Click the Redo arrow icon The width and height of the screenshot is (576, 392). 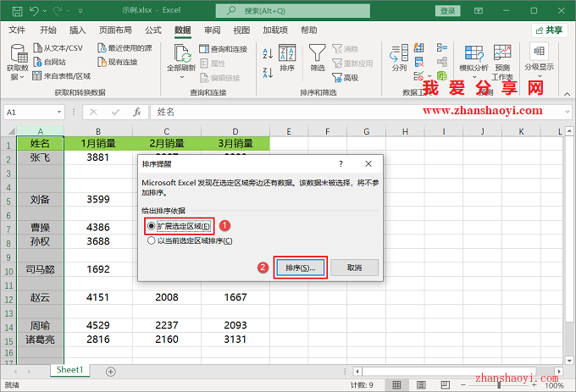[x=58, y=11]
